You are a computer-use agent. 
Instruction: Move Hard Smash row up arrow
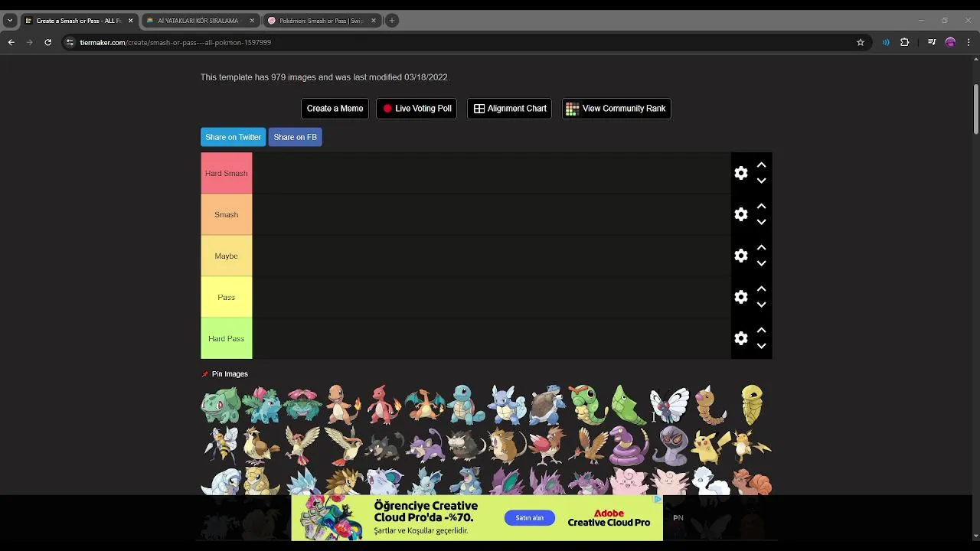click(x=761, y=165)
